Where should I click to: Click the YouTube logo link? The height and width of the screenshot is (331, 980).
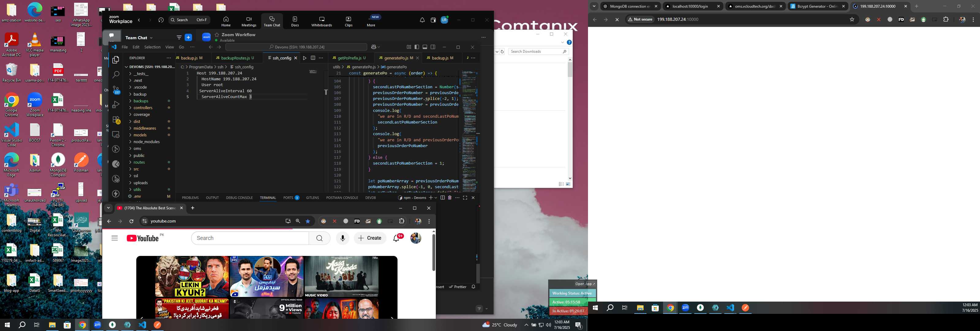(x=142, y=238)
